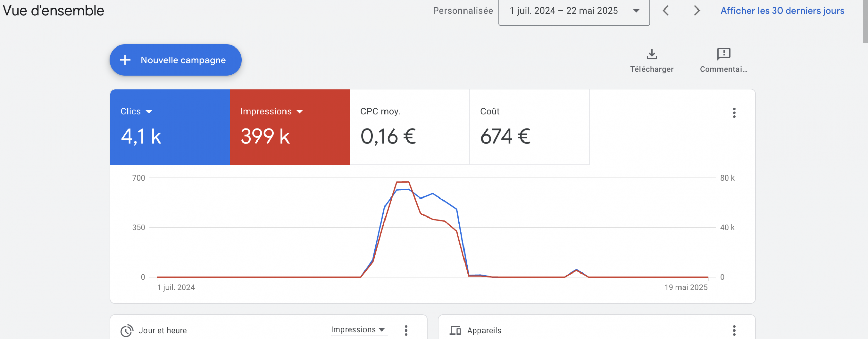
Task: Select the CPC moy. metric tile
Action: (x=409, y=127)
